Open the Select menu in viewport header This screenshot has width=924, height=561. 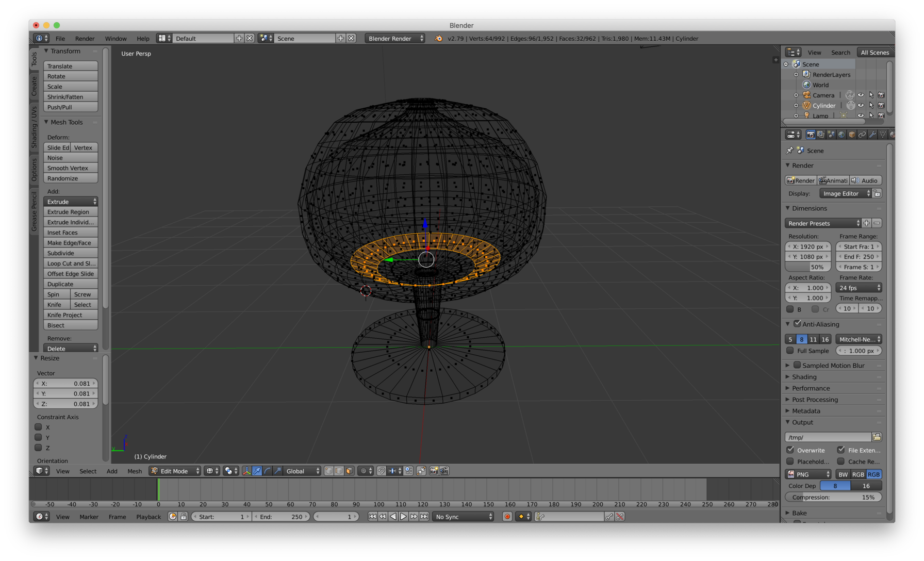click(x=88, y=471)
